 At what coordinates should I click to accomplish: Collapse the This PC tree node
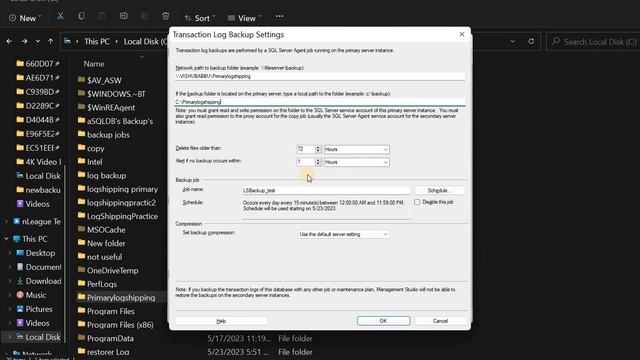6,239
